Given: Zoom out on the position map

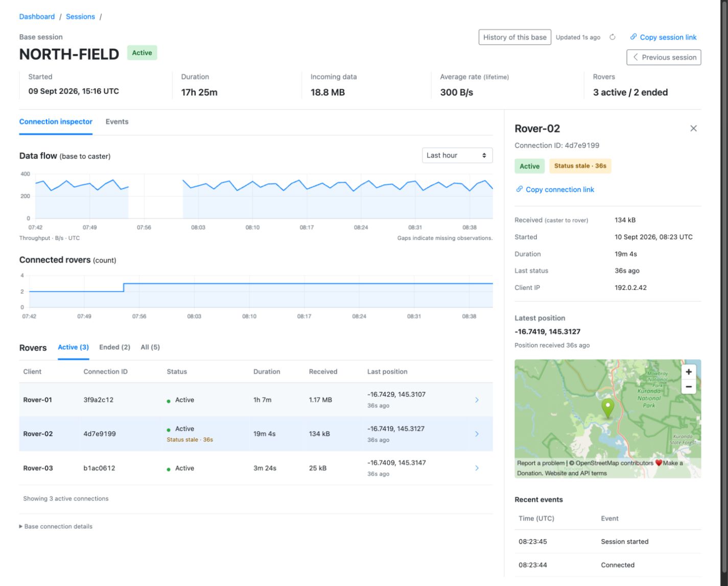Looking at the screenshot, I should point(689,386).
